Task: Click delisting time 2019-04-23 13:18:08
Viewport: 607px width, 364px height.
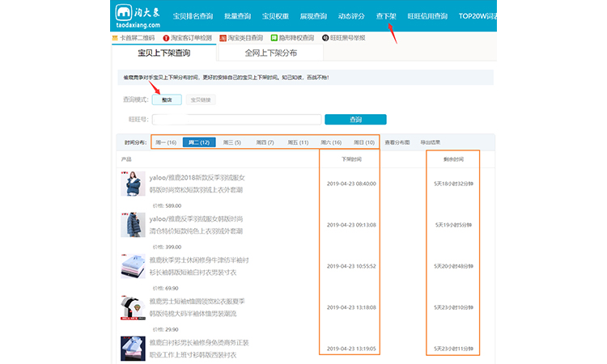Action: tap(351, 307)
